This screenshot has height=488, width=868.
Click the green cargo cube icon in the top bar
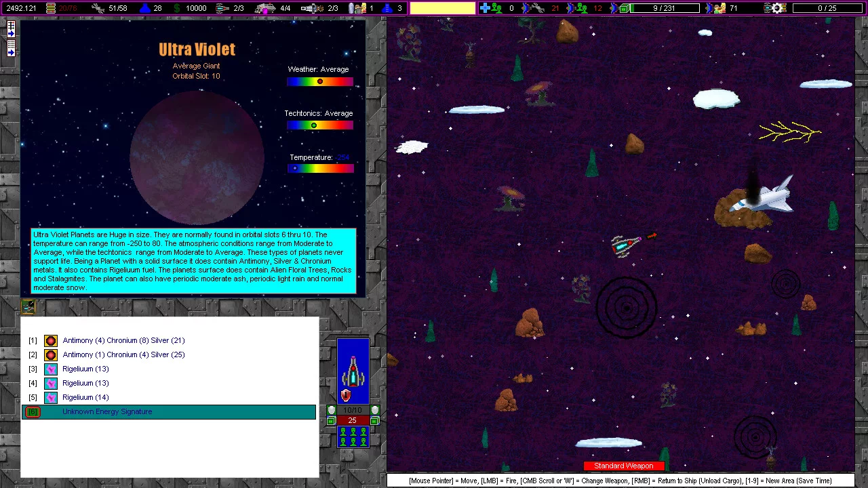click(624, 8)
